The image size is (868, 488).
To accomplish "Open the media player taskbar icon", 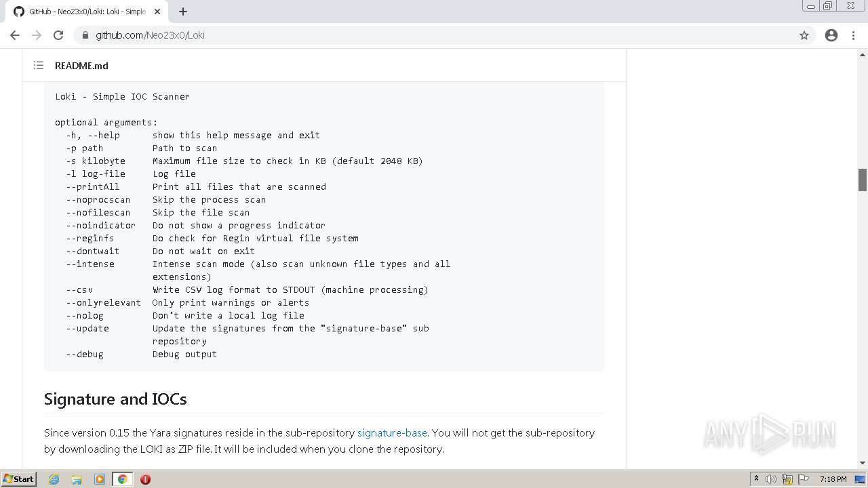I will (x=100, y=479).
